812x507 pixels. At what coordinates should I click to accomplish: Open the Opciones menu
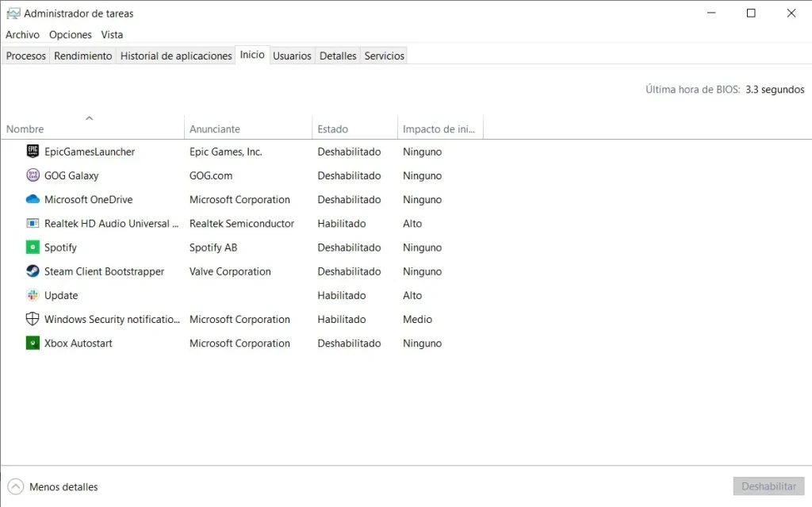pyautogui.click(x=71, y=35)
